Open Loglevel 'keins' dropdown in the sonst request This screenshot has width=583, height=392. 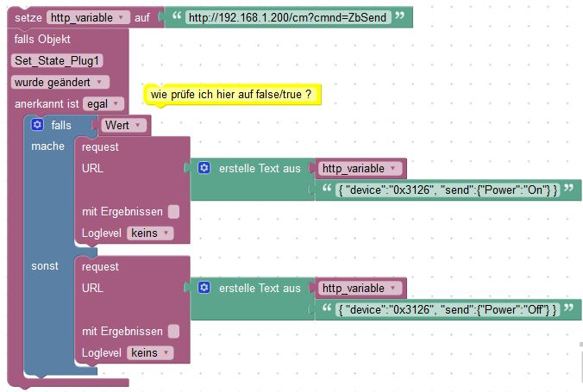[150, 352]
